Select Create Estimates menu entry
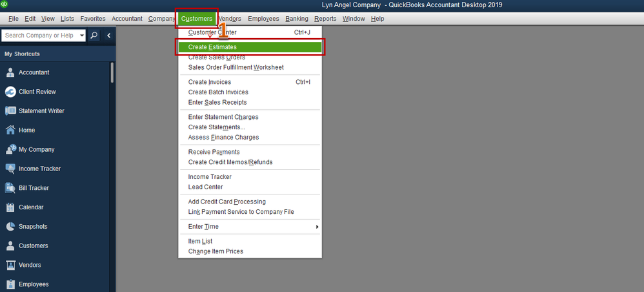644x292 pixels. pos(250,47)
